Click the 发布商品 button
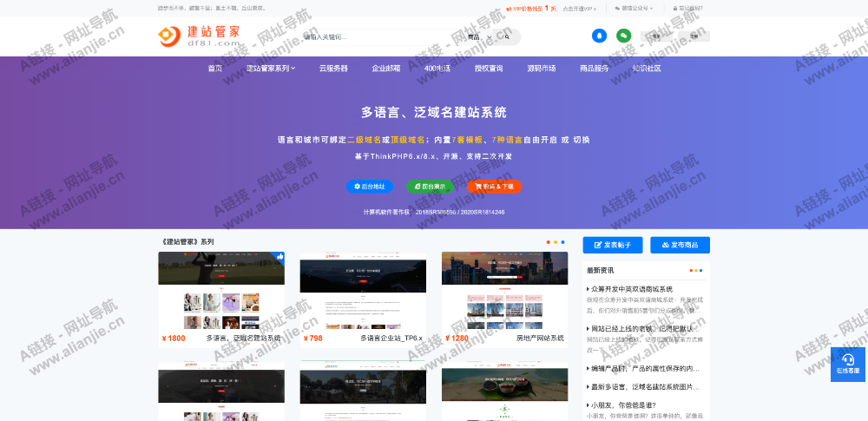Viewport: 868px width, 421px height. click(x=680, y=245)
